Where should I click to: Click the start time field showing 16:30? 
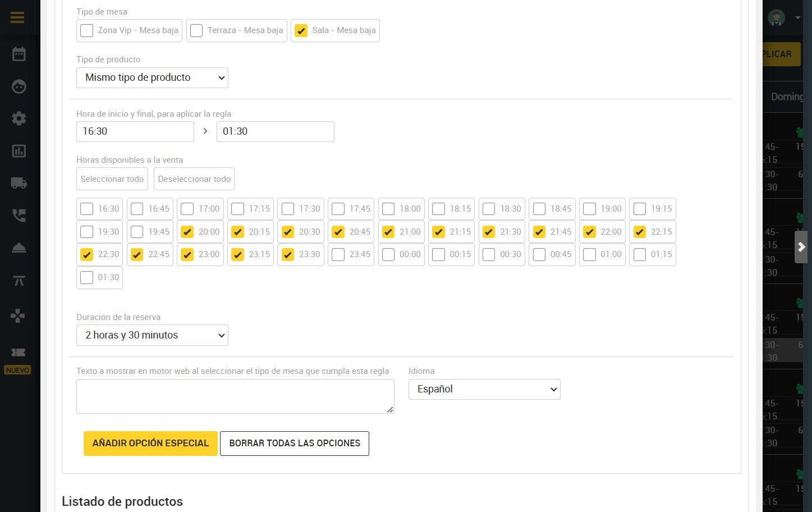coord(135,131)
